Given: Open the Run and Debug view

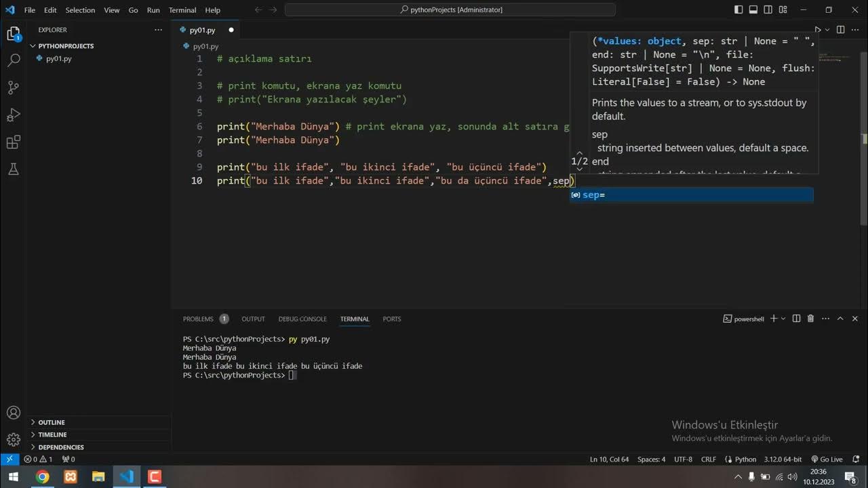Looking at the screenshot, I should [x=14, y=115].
